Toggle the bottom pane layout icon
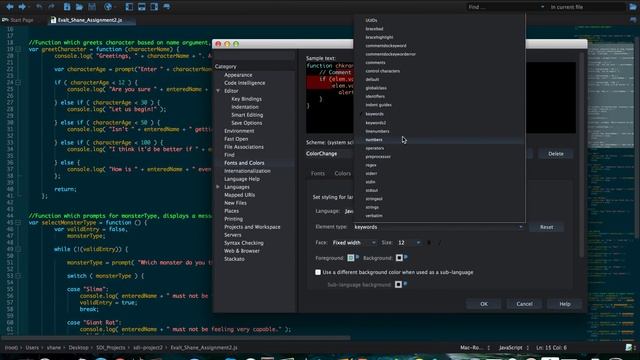640x360 pixels. click(x=142, y=7)
